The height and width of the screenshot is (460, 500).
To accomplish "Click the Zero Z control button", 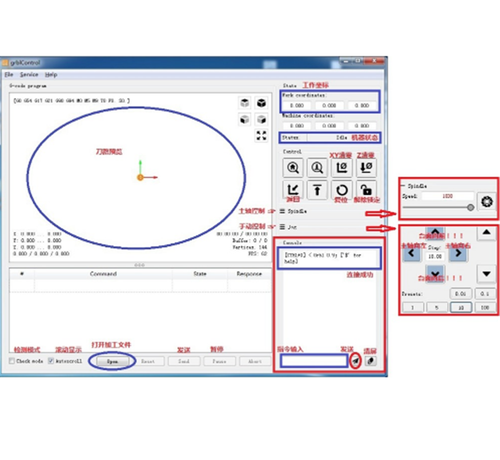I will pos(366,167).
